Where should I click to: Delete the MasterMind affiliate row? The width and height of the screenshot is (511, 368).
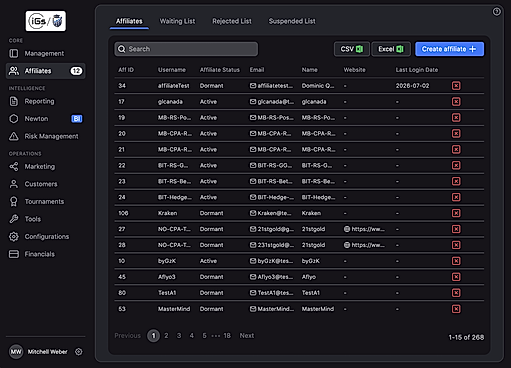coord(456,309)
